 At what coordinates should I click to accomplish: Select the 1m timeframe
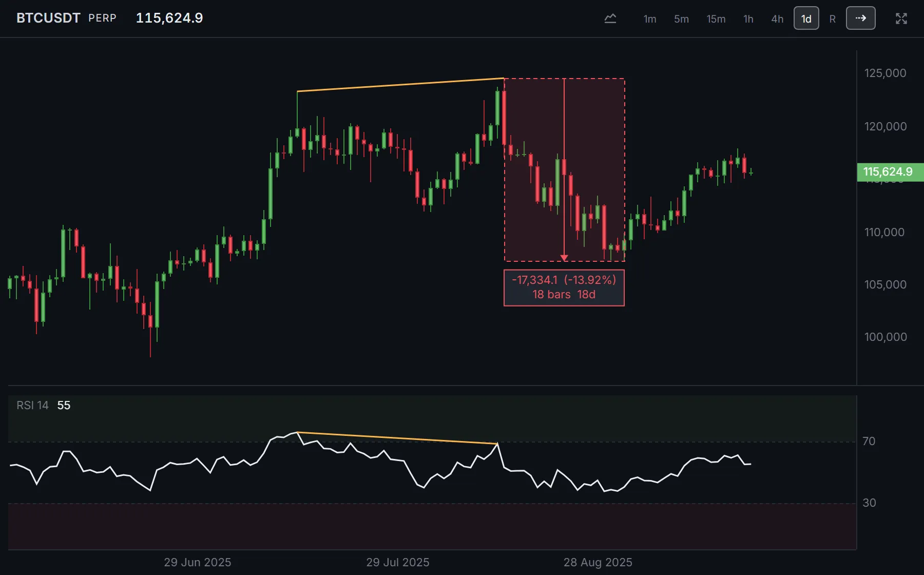650,19
